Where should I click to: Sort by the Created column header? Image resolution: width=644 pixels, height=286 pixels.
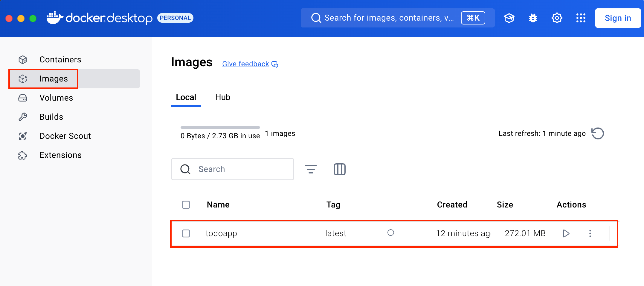452,205
